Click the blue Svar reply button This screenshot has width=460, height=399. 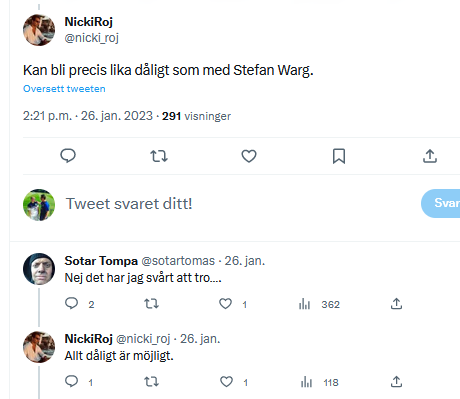pyautogui.click(x=440, y=203)
